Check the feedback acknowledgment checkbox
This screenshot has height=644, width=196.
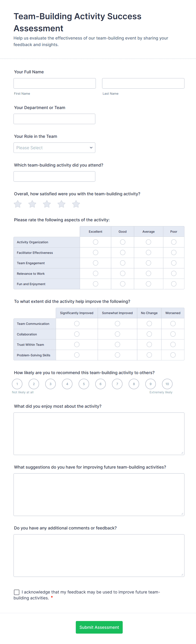coord(16,592)
